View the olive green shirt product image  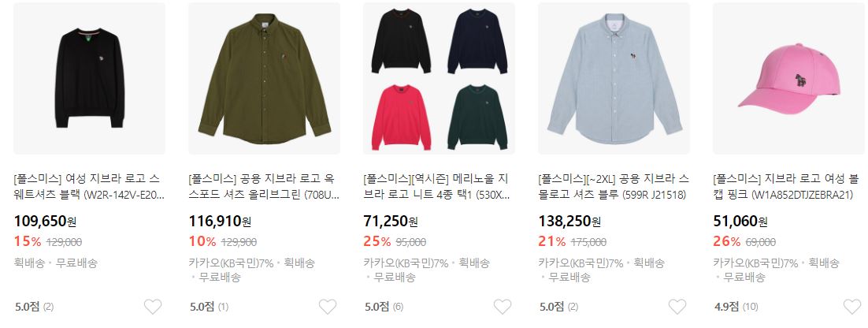point(264,78)
